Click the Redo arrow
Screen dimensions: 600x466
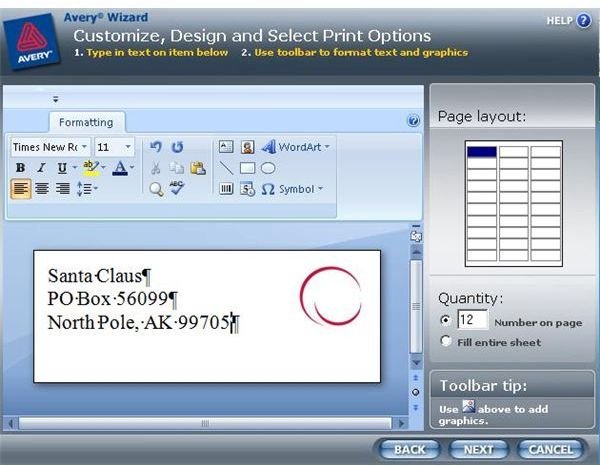coord(177,147)
